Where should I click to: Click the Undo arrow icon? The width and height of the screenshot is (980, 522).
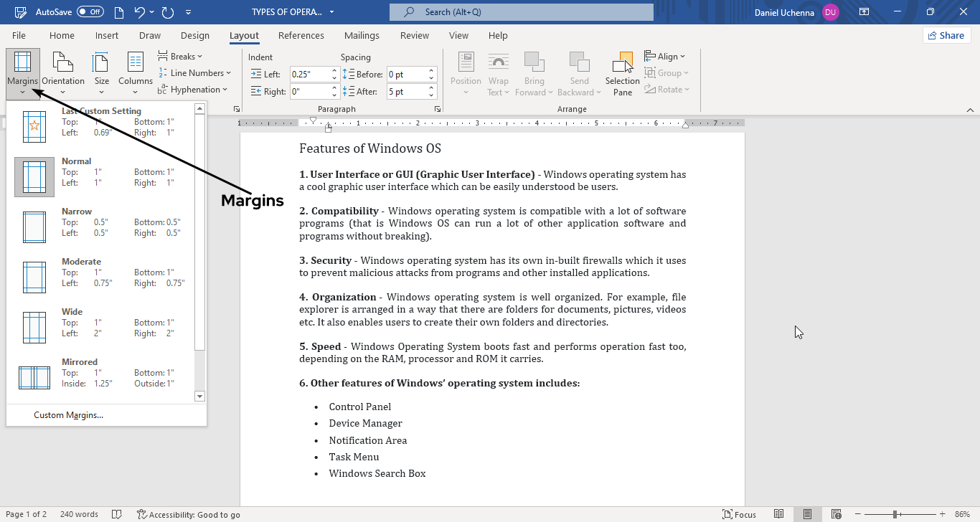click(140, 12)
